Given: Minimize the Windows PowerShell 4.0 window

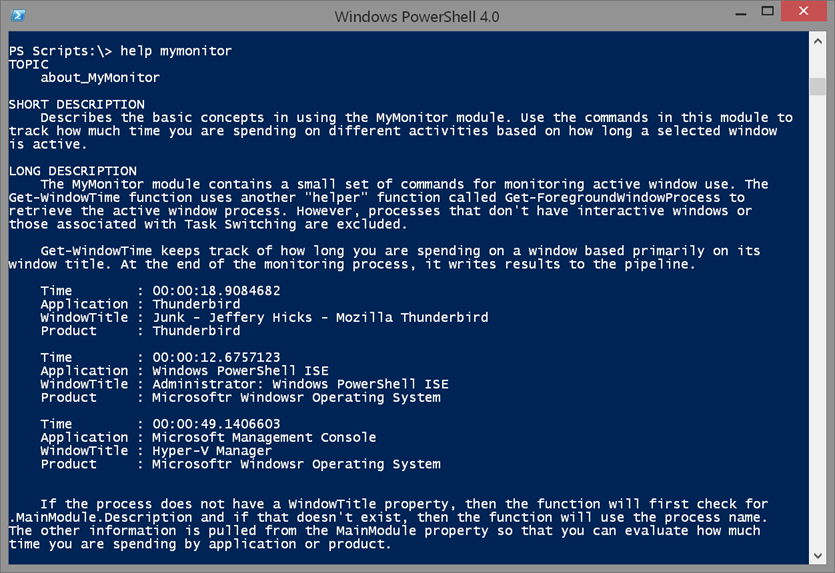Looking at the screenshot, I should (x=740, y=13).
